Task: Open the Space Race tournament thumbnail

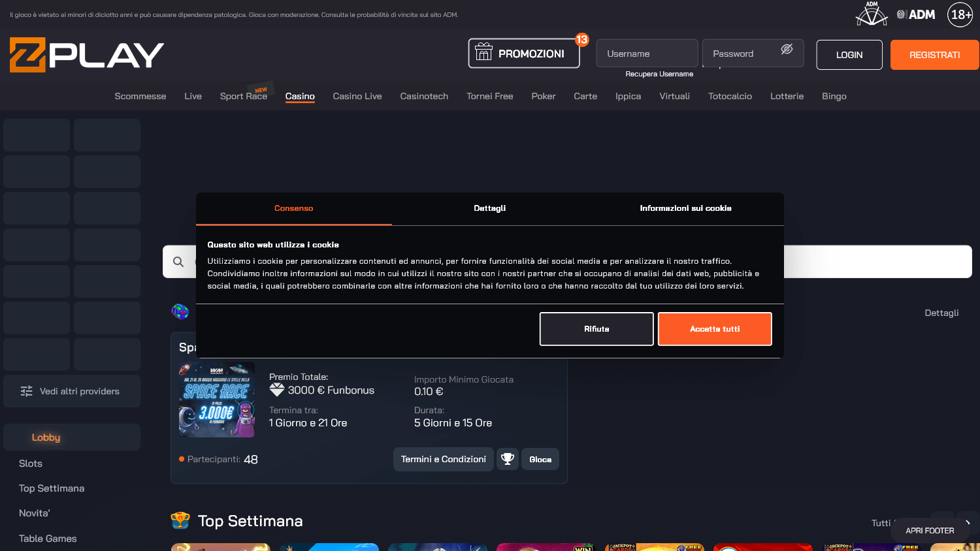Action: coord(216,400)
